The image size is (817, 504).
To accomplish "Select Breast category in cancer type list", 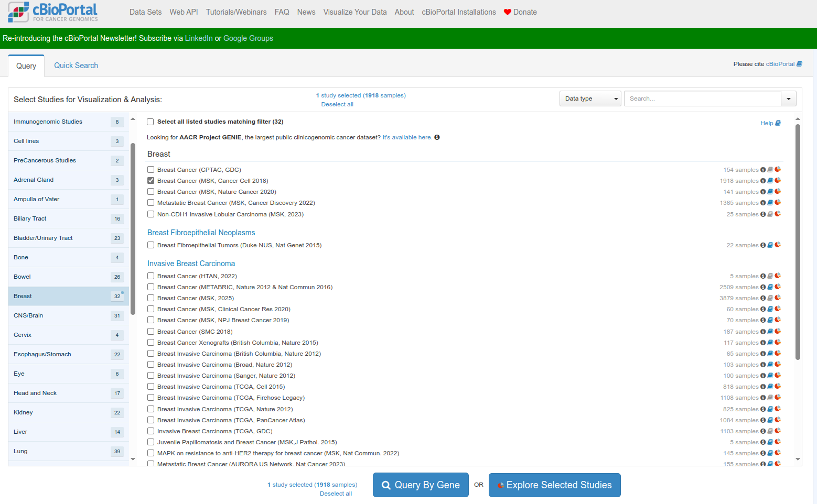I will click(68, 296).
